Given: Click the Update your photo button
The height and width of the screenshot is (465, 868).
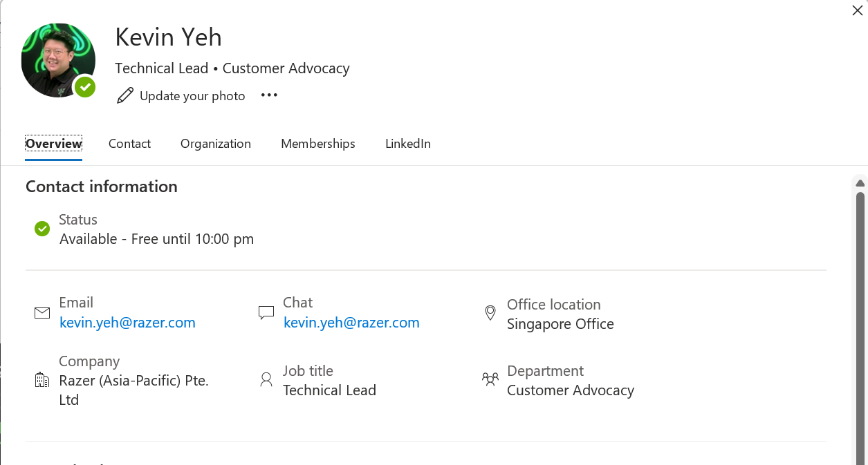Looking at the screenshot, I should (x=181, y=95).
